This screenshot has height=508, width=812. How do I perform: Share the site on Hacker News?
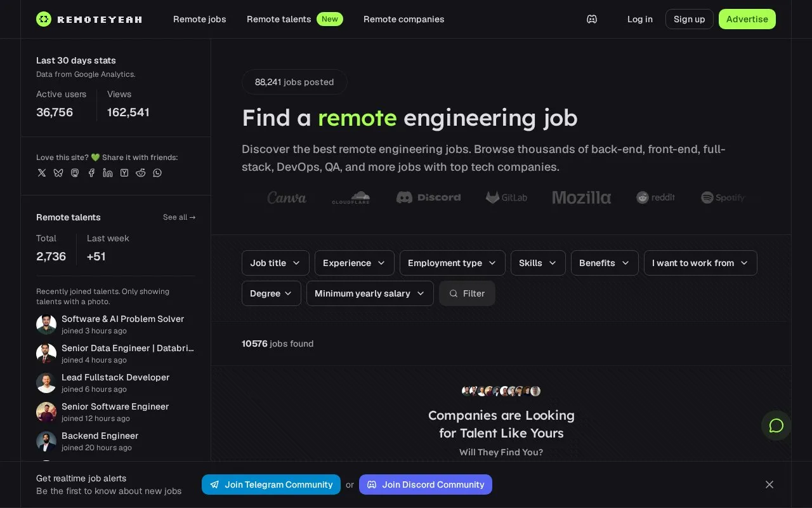pos(124,173)
